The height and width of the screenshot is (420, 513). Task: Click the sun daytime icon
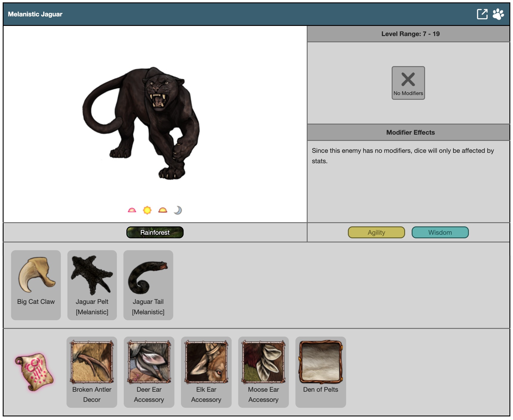[147, 210]
